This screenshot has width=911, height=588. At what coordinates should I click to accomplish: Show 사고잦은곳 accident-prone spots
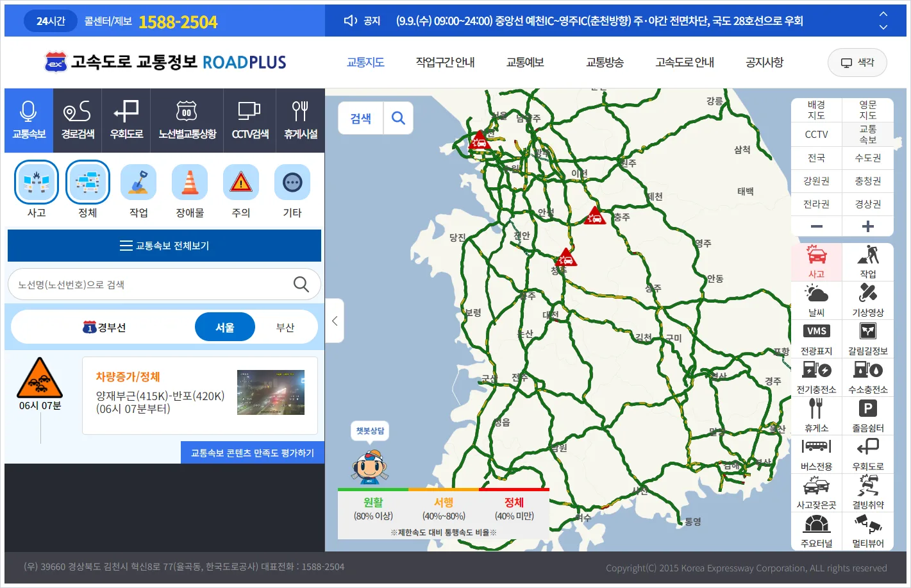(x=816, y=493)
